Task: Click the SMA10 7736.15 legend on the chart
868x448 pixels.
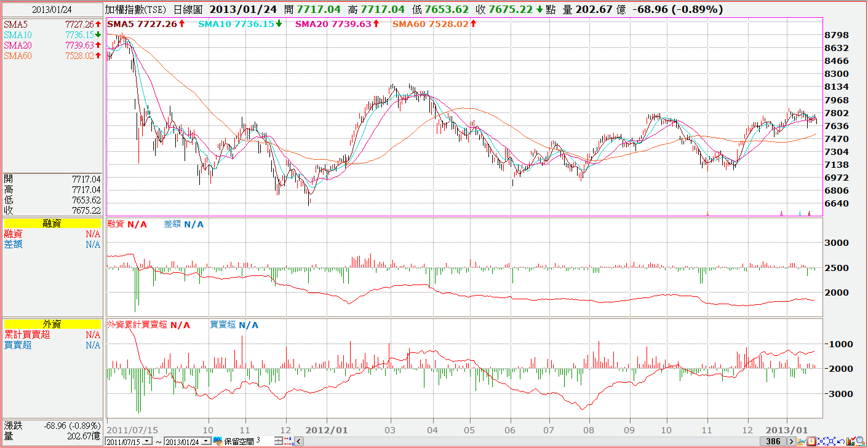Action: pos(241,24)
